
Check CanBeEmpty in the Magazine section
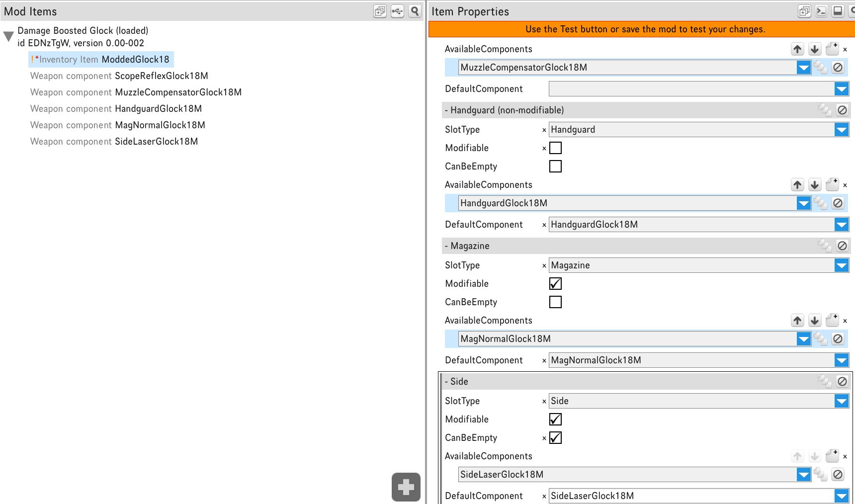coord(555,302)
